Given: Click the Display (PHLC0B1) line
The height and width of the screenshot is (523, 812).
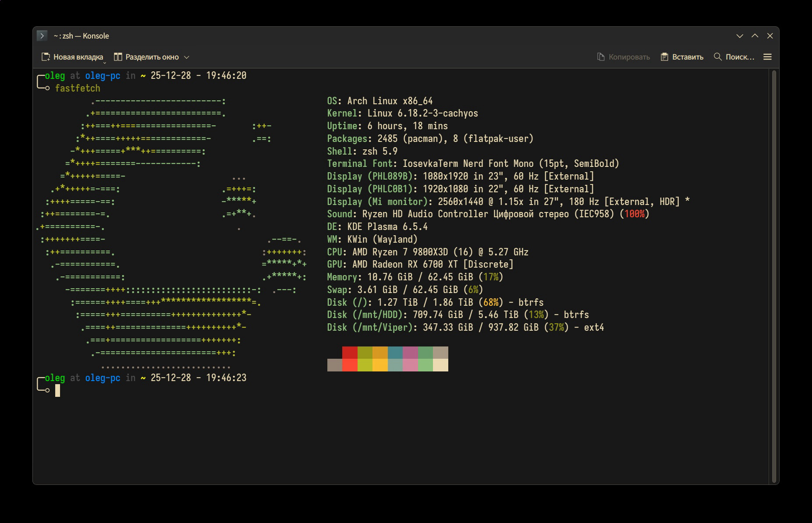Looking at the screenshot, I should 461,189.
